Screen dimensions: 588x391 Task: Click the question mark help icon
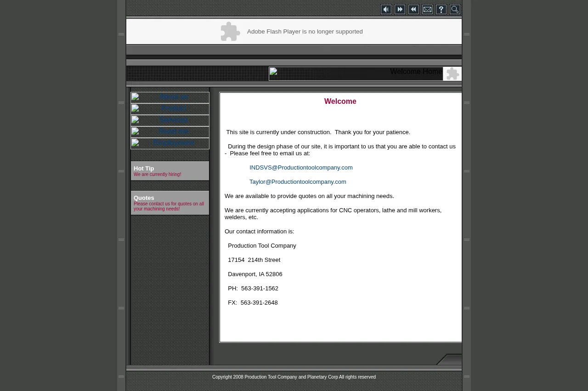(441, 10)
